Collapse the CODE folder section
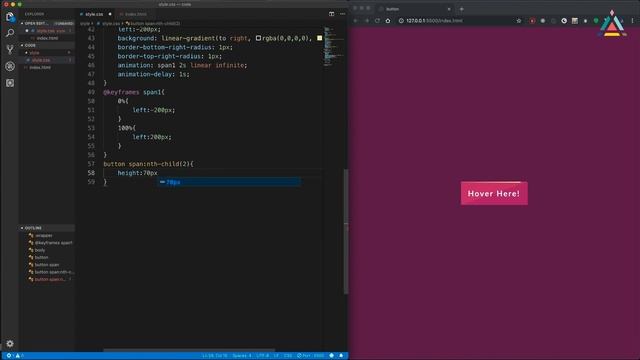 [47, 45]
